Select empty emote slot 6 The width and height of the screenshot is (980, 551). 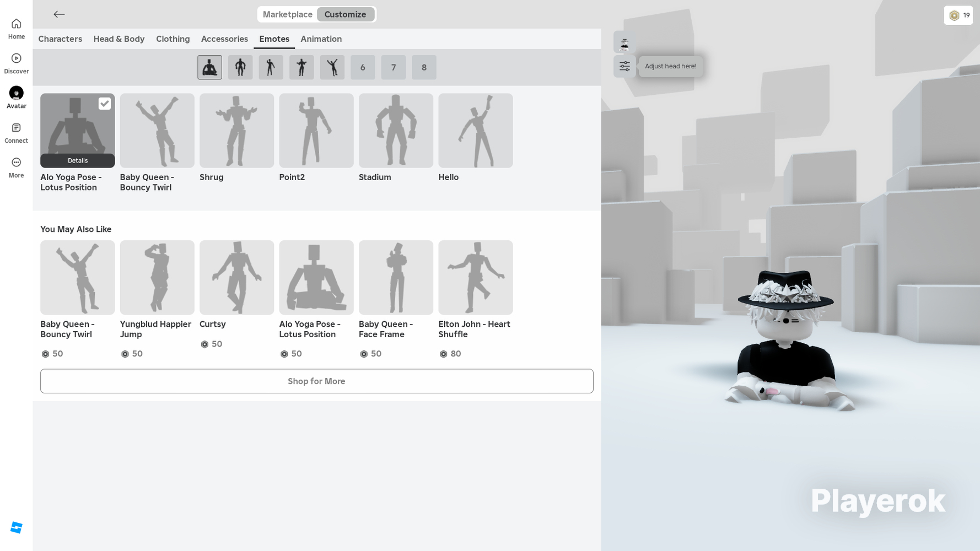pos(363,67)
